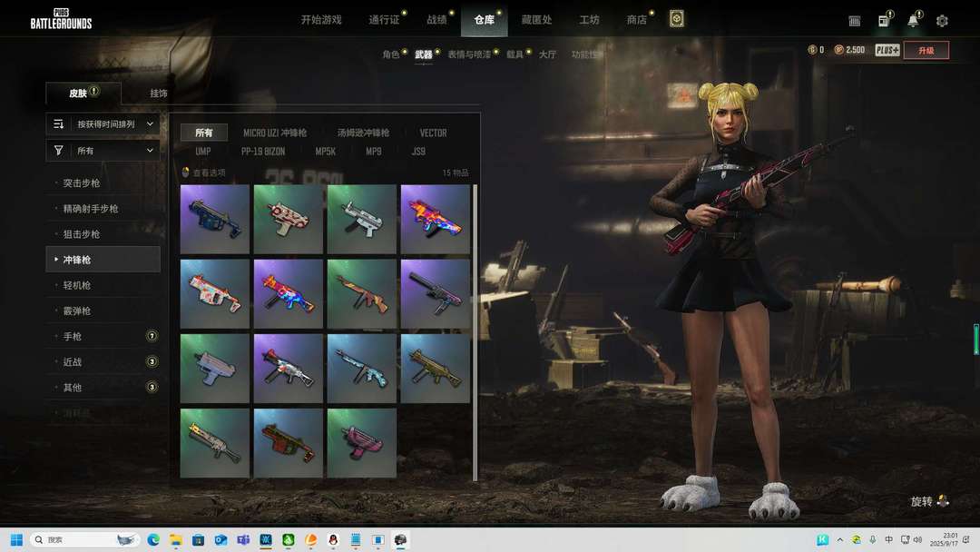Select the wooden Thompson skin thumbnail
Image resolution: width=980 pixels, height=552 pixels.
[362, 294]
